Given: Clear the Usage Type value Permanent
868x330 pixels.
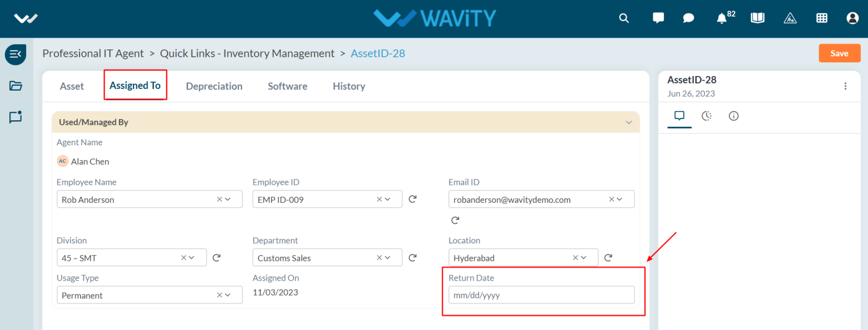Looking at the screenshot, I should tap(219, 295).
